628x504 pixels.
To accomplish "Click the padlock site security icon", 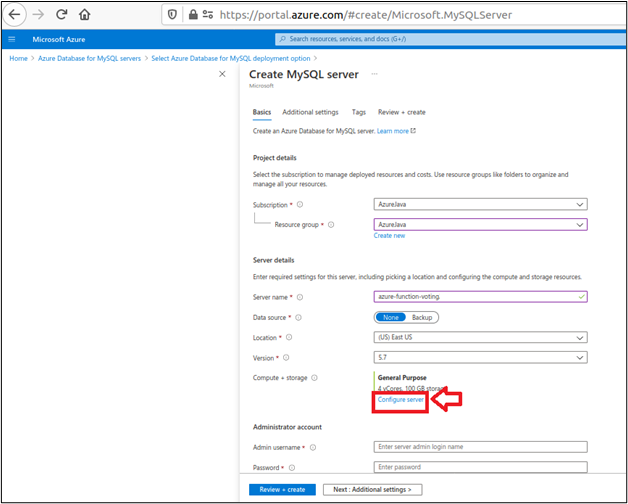I will 193,15.
